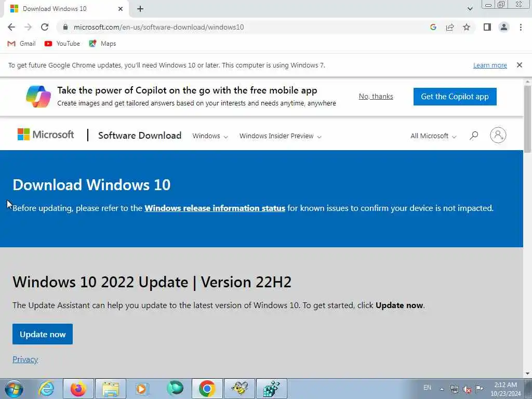Open the Windows Start menu
Screen dimensions: 532x399
coord(14,389)
